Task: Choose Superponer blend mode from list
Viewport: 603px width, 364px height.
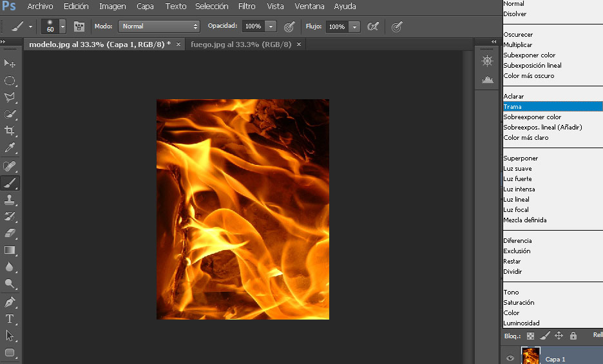Action: tap(521, 158)
